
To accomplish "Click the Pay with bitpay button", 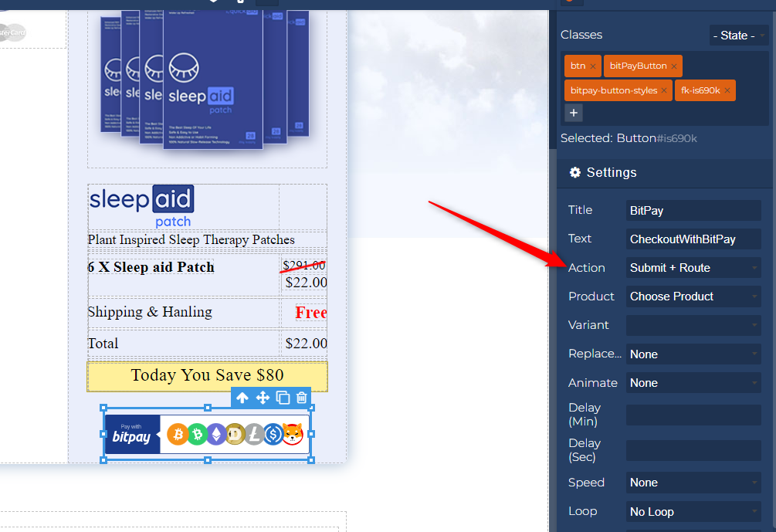I will point(207,435).
